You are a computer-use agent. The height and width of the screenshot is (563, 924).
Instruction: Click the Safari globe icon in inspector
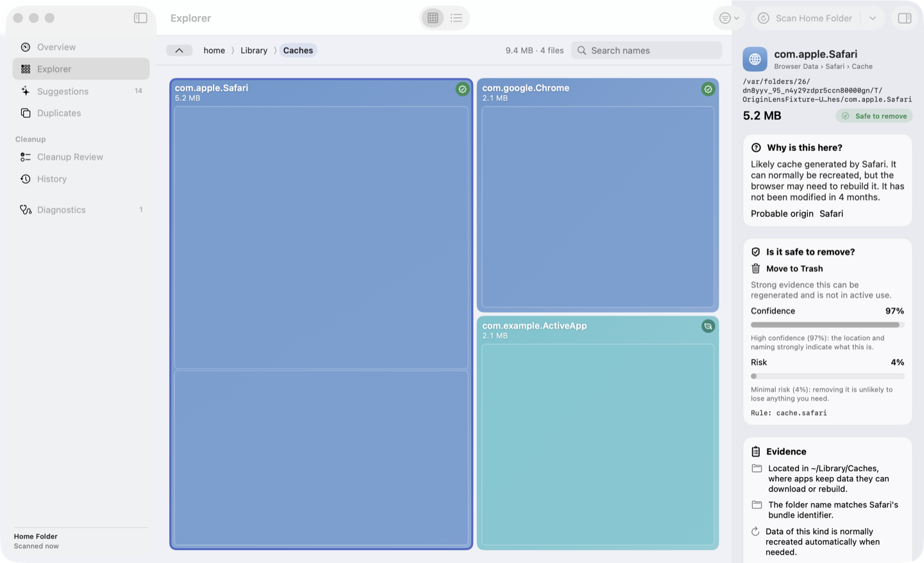coord(755,59)
